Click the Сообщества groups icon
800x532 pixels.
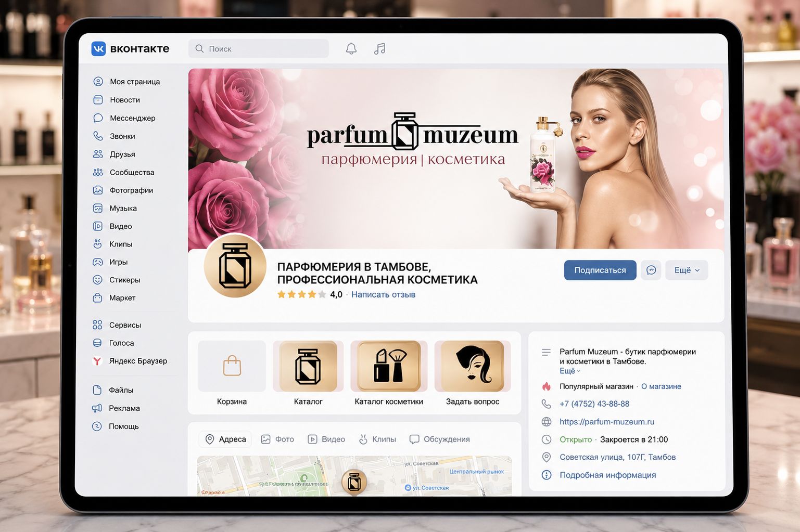tap(98, 172)
